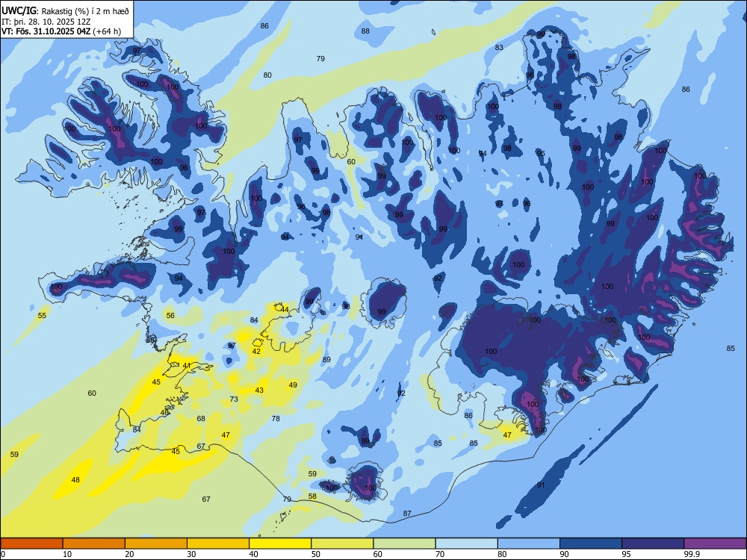
Task: Click the '20' tick label on the legend scale
Action: (x=129, y=554)
